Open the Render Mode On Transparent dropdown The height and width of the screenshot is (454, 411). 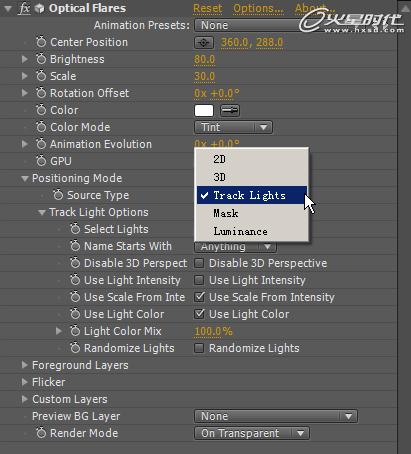pyautogui.click(x=252, y=433)
